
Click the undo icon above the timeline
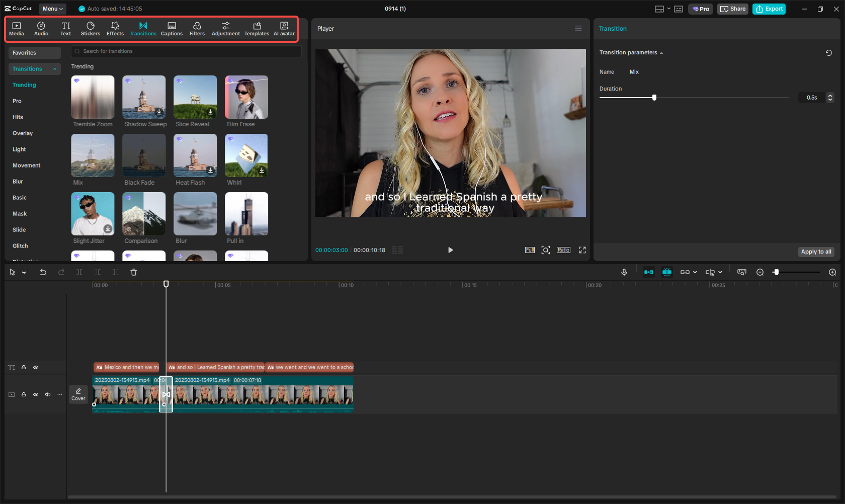43,272
